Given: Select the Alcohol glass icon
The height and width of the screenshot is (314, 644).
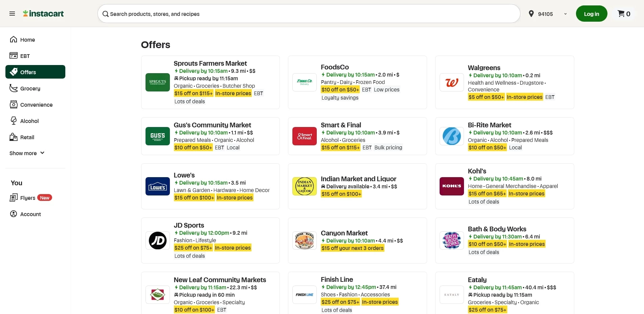Looking at the screenshot, I should pyautogui.click(x=14, y=121).
